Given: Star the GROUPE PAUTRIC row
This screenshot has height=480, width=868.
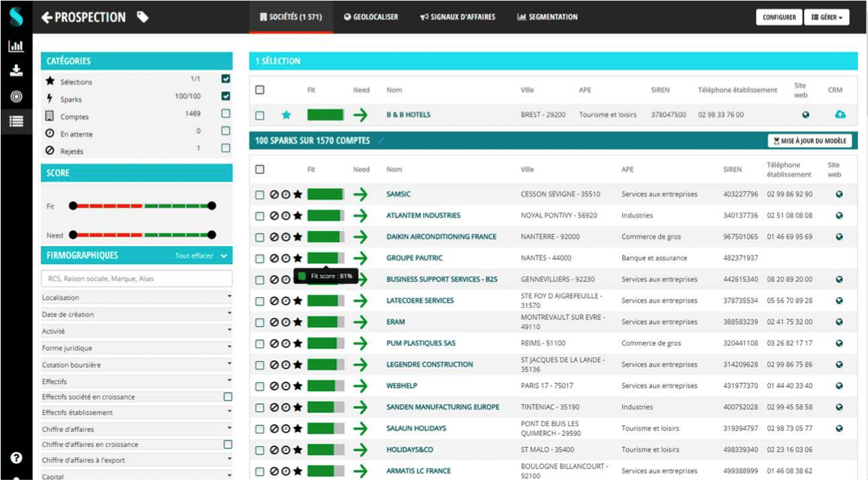Looking at the screenshot, I should click(297, 258).
